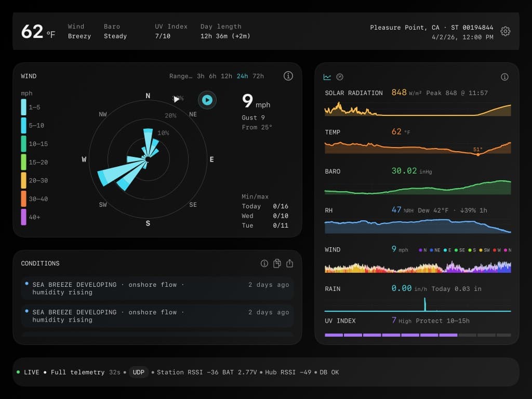Open the settings gear in the header

505,31
